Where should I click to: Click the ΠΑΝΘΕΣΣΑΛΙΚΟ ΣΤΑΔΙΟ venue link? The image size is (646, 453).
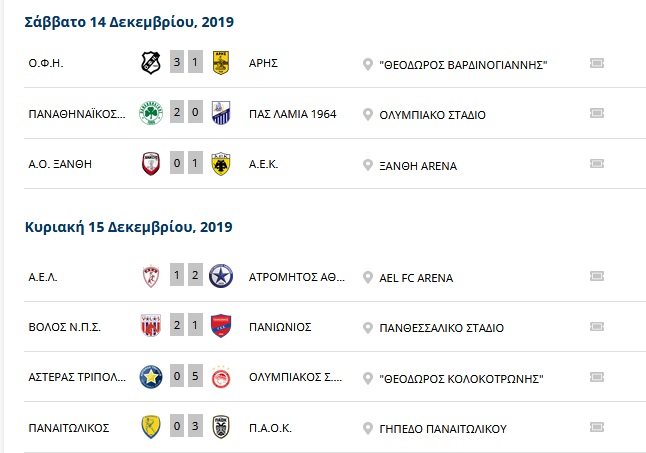point(442,328)
